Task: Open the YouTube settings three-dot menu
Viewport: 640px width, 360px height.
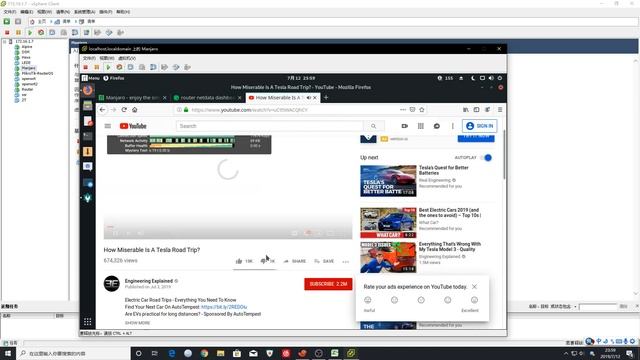Action: [x=453, y=126]
